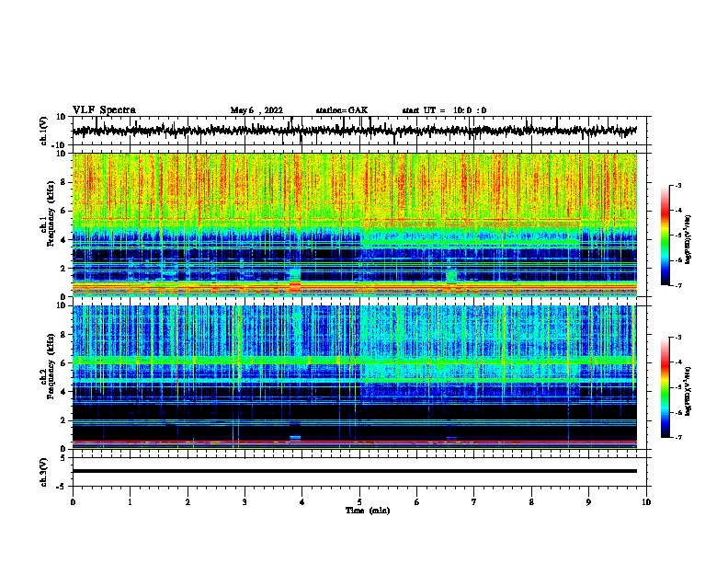Image resolution: width=728 pixels, height=563 pixels.
Task: Click the time axis tick label "3"
Action: point(245,502)
